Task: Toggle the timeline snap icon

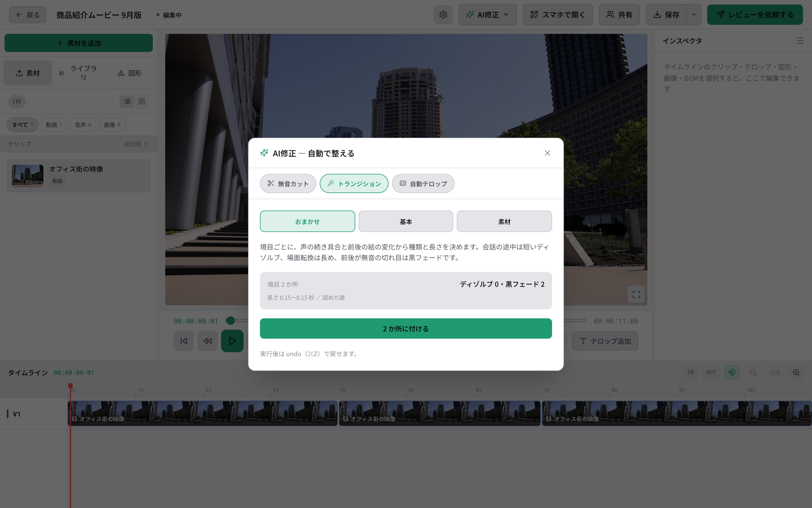Action: (x=732, y=372)
